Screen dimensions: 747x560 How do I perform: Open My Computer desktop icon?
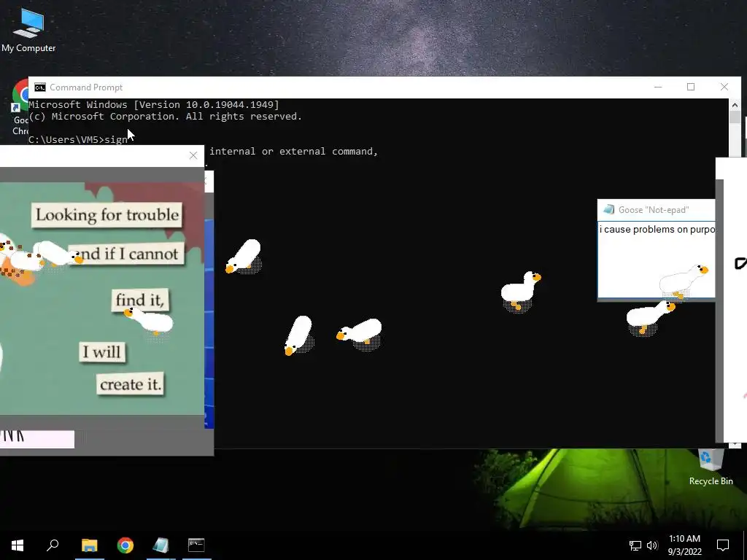pos(28,29)
